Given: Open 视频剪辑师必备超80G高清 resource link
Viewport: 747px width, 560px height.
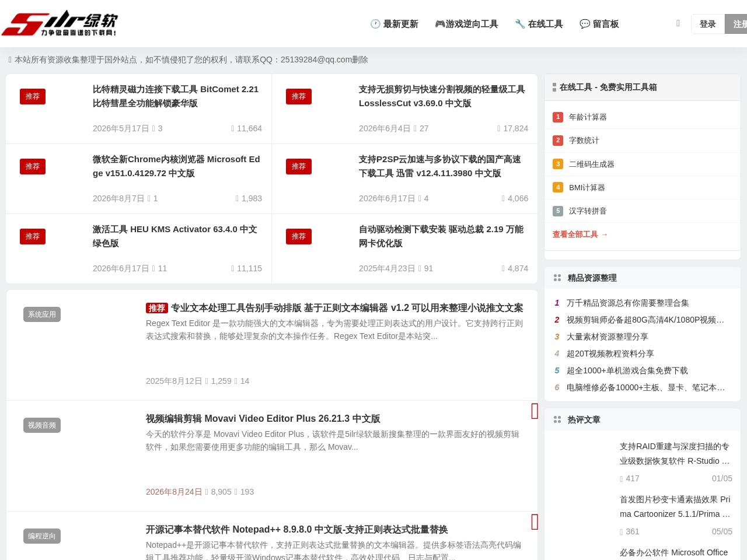Looking at the screenshot, I should pos(645,320).
